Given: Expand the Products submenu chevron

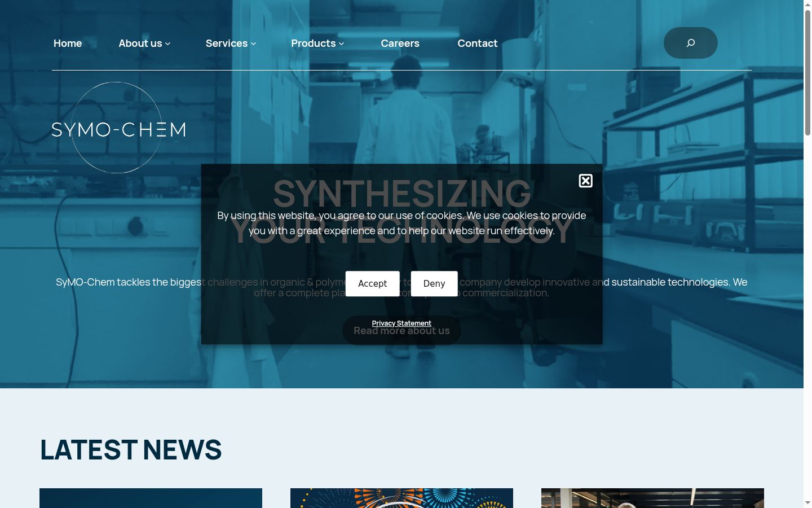Looking at the screenshot, I should pos(341,43).
